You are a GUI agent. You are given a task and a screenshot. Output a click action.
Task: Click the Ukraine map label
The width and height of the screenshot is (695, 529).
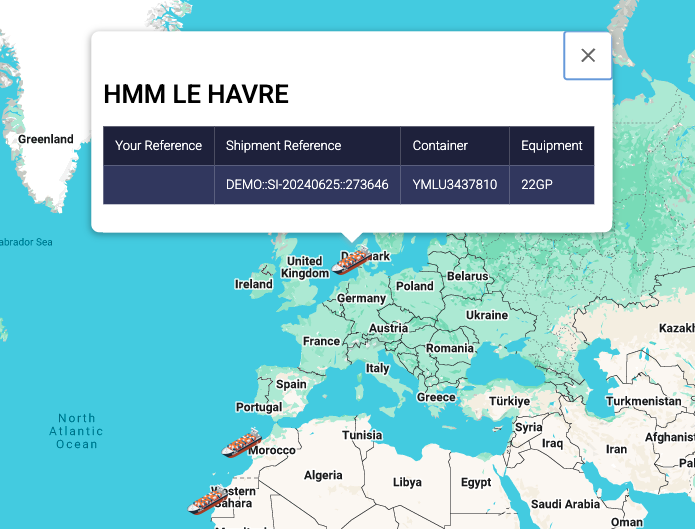click(487, 315)
